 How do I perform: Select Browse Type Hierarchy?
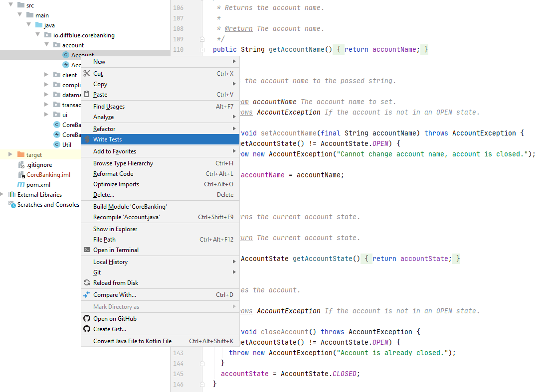161,163
